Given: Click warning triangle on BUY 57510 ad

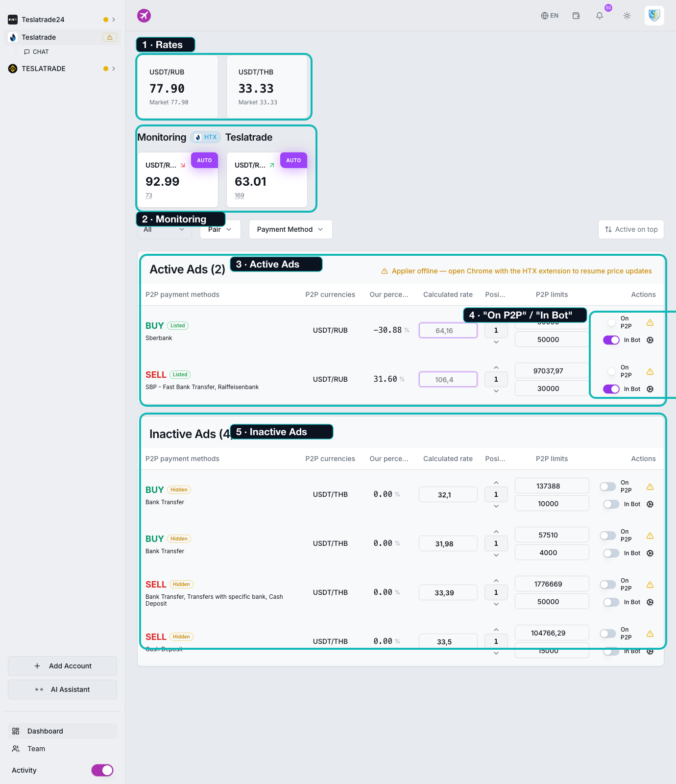Looking at the screenshot, I should point(650,536).
